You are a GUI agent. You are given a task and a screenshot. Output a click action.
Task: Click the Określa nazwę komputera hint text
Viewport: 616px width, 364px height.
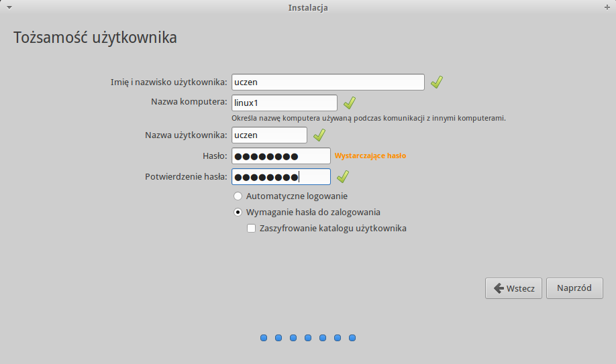368,118
